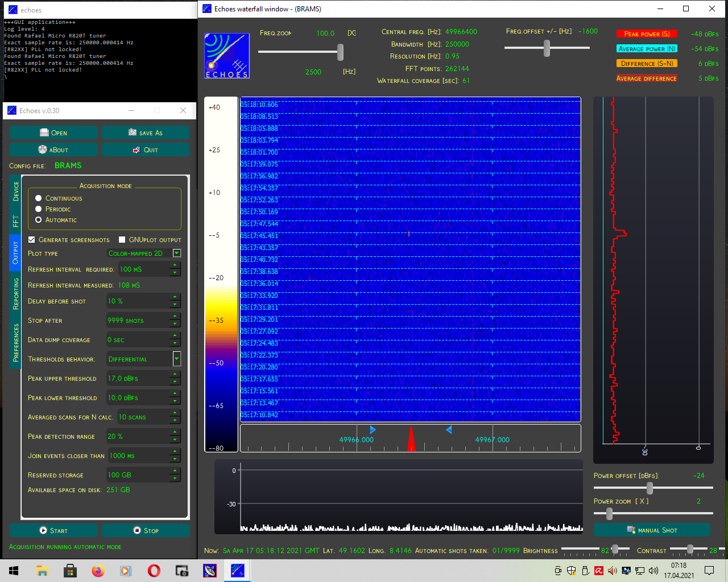The image size is (728, 582).
Task: Increase Refresh interval required value
Action: 175,266
